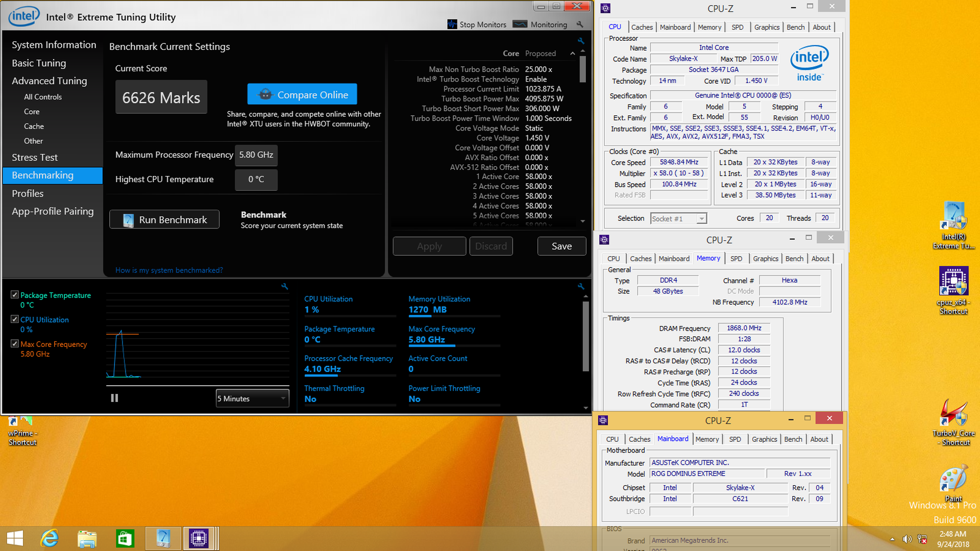Open the Socket #1 selection dropdown in CPU-Z
This screenshot has height=551, width=980.
678,218
